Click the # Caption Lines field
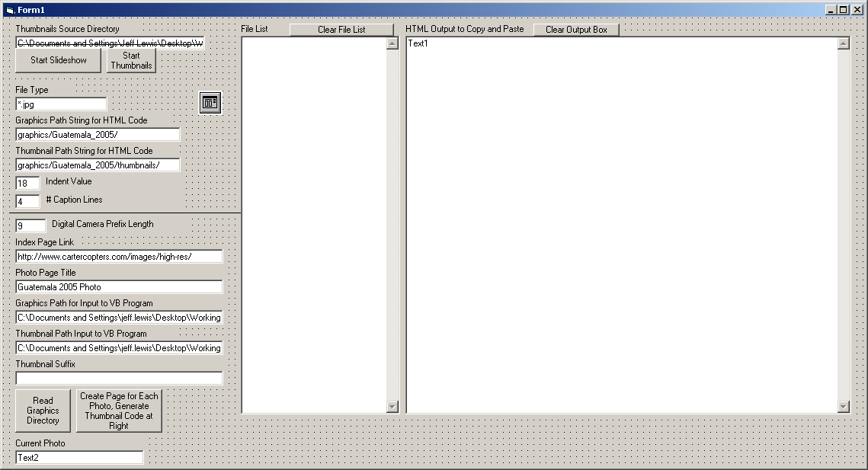868x470 pixels. coord(27,202)
